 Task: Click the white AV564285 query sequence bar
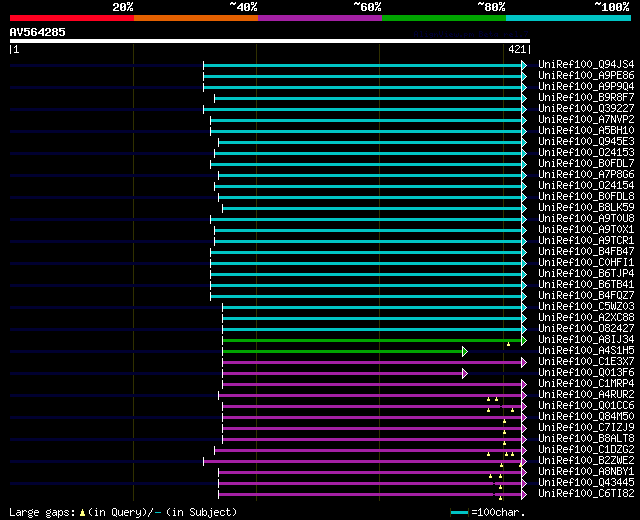pos(270,41)
